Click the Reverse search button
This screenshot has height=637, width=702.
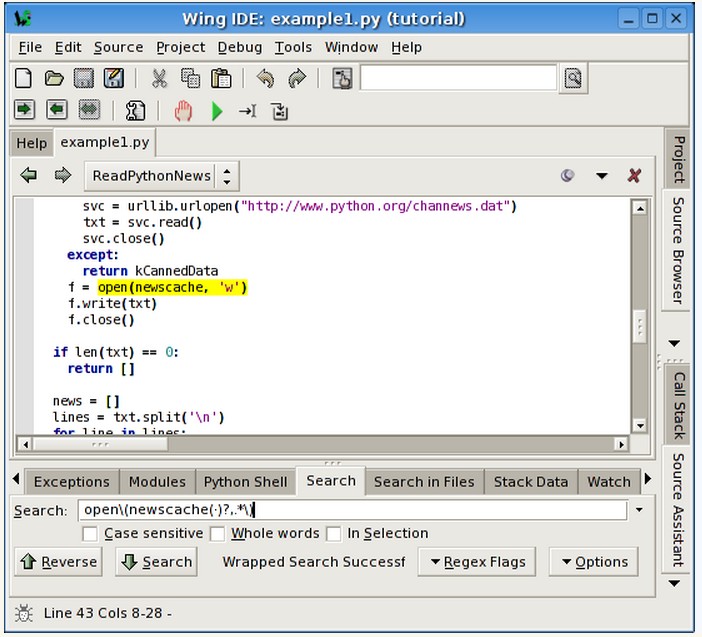(x=58, y=561)
